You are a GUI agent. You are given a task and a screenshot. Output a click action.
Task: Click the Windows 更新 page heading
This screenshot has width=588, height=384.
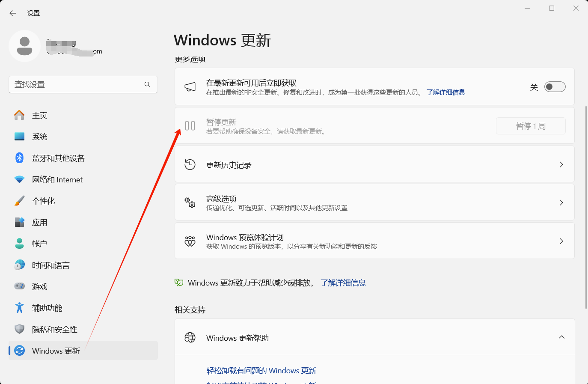(x=223, y=40)
